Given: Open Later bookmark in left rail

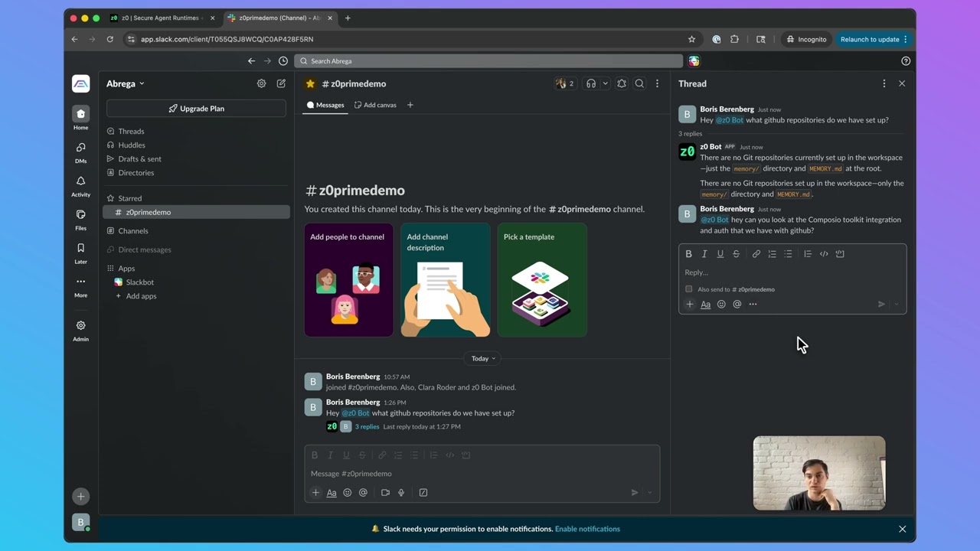Looking at the screenshot, I should coord(80,253).
